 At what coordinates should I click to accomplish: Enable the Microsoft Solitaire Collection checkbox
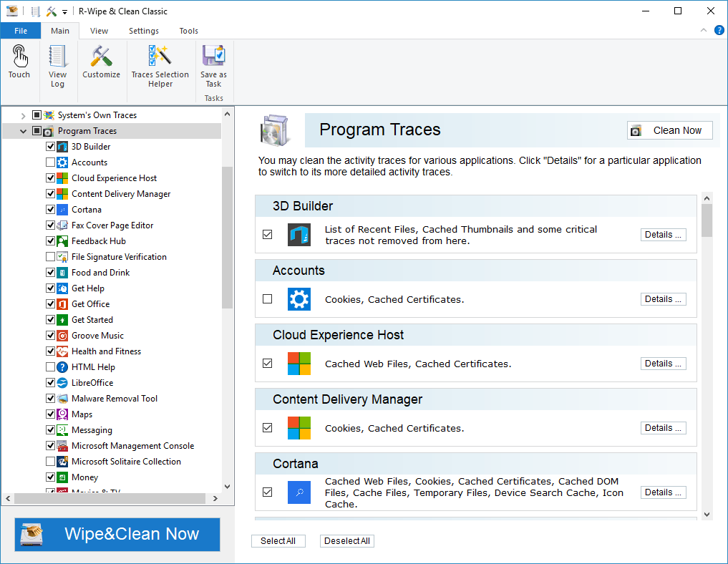(51, 462)
